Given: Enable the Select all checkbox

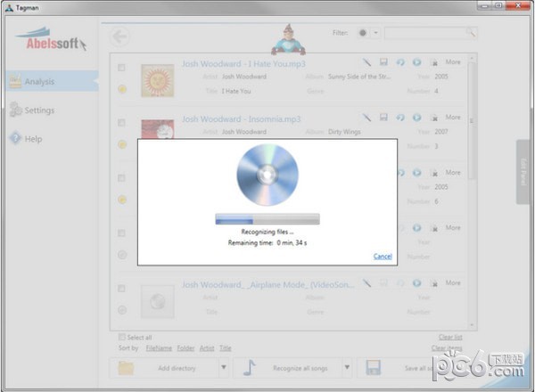Looking at the screenshot, I should 122,337.
